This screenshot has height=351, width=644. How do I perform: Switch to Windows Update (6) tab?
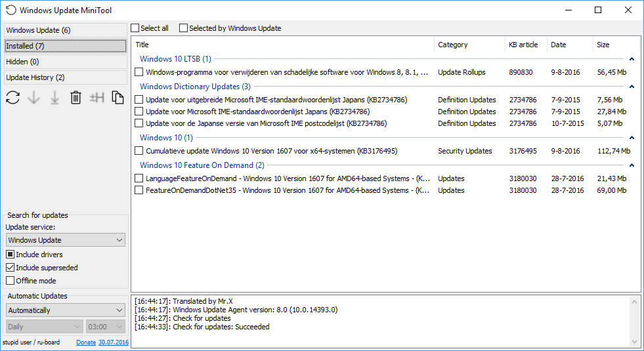click(x=64, y=30)
